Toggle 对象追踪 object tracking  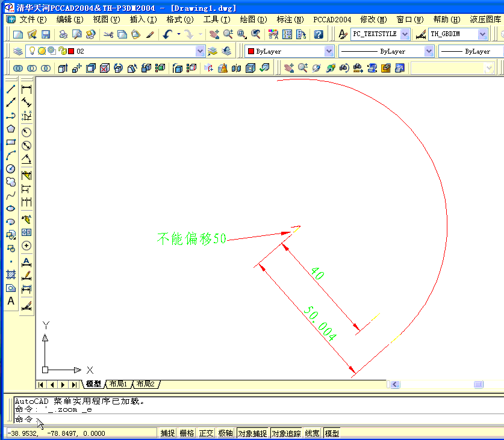click(x=286, y=433)
